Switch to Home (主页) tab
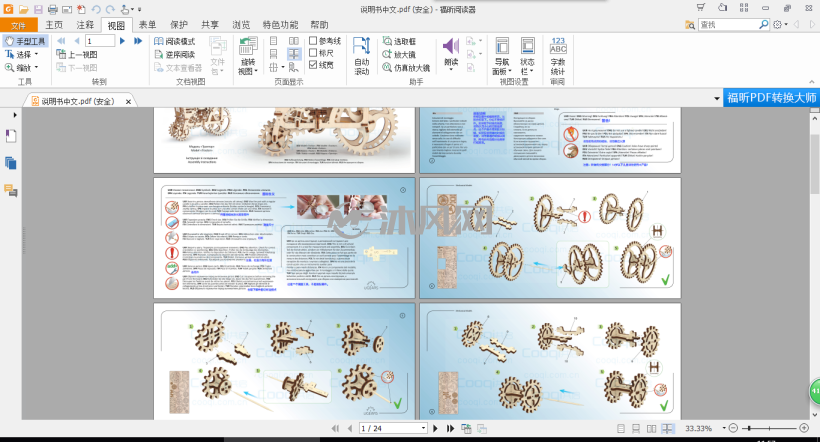This screenshot has height=442, width=820. (x=54, y=25)
